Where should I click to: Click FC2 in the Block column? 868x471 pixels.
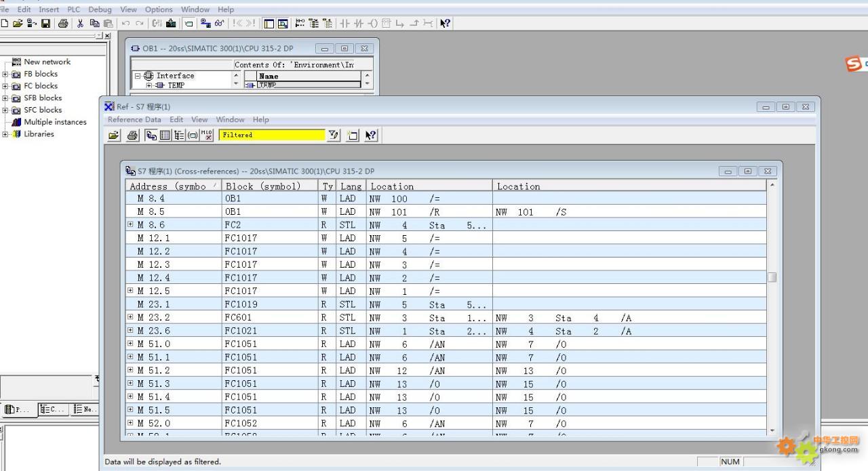pyautogui.click(x=233, y=225)
